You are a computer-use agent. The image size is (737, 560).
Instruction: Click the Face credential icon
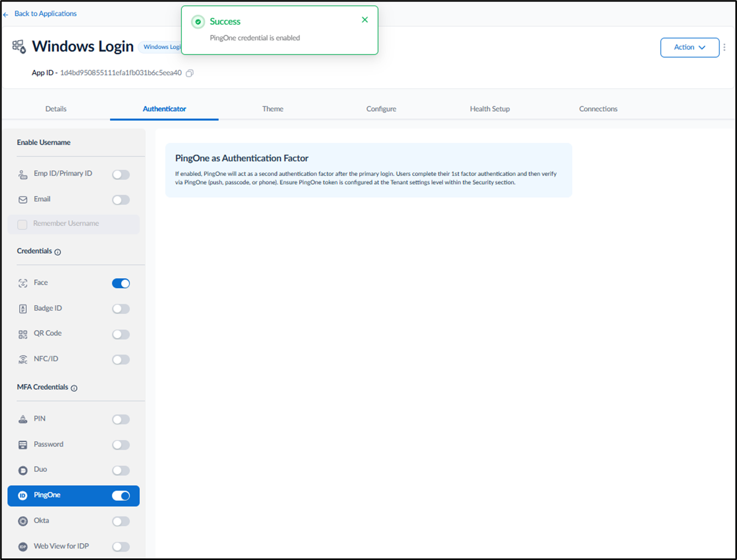click(x=23, y=283)
